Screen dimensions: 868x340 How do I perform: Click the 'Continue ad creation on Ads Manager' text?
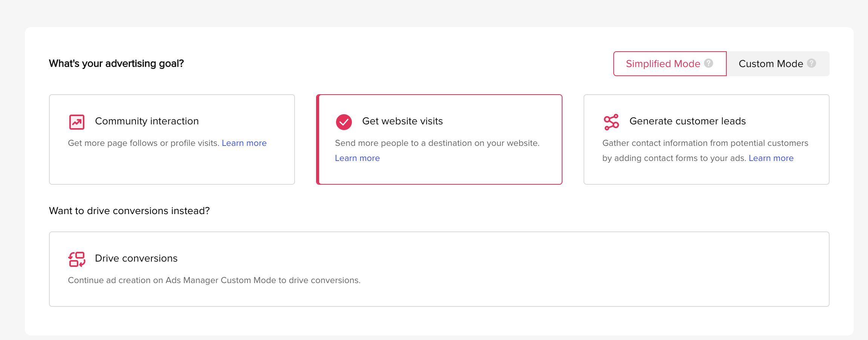pyautogui.click(x=214, y=280)
